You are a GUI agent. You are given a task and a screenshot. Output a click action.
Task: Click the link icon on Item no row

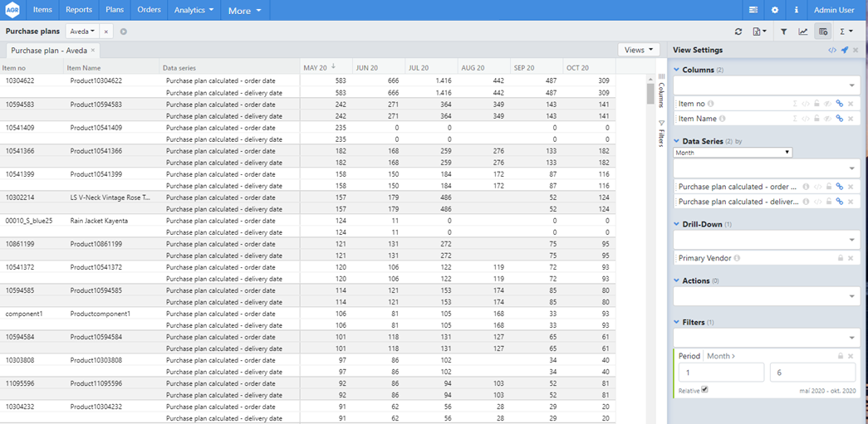click(x=839, y=104)
